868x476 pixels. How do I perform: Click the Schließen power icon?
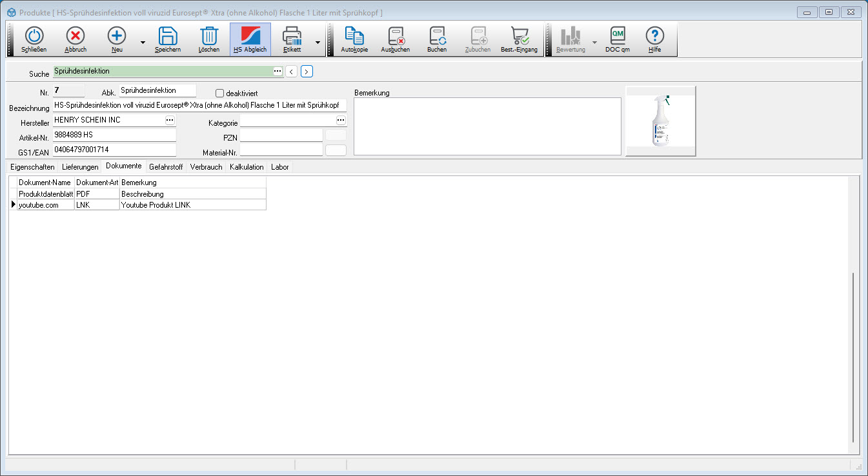point(34,37)
